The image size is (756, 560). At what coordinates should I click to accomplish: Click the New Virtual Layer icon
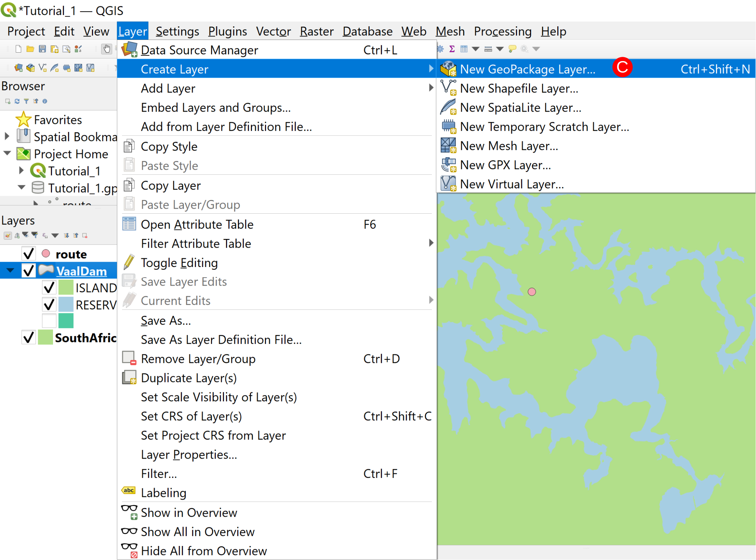[448, 184]
